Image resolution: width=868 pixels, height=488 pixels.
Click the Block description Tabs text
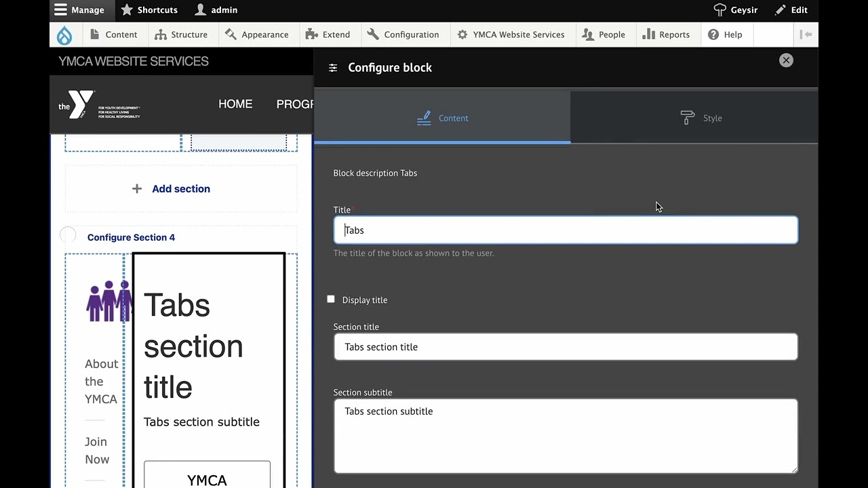coord(375,173)
